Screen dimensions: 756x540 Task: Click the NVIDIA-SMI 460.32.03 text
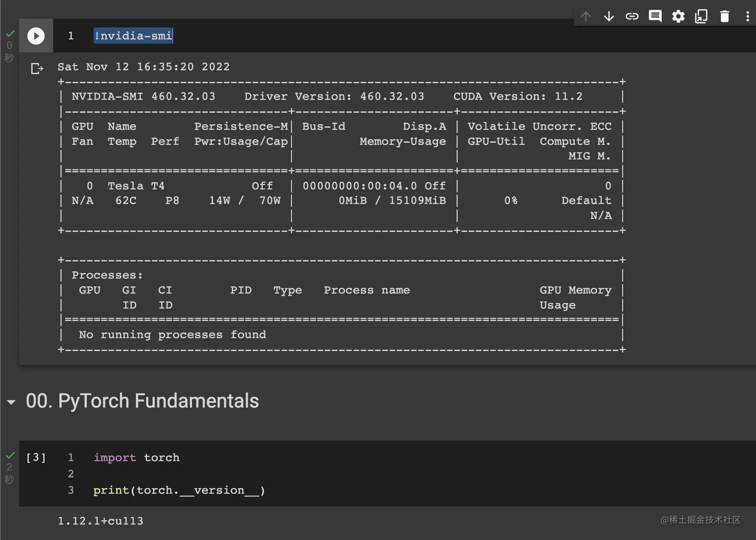tap(143, 96)
